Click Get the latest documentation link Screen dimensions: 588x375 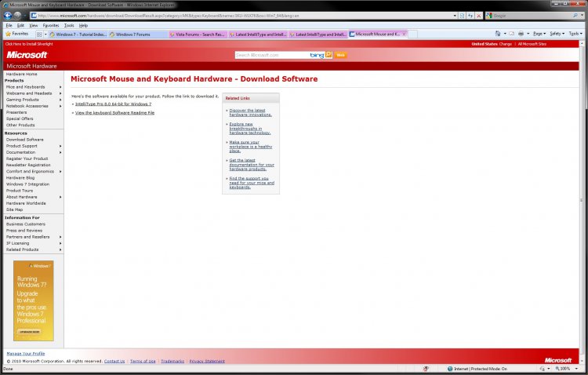tap(252, 165)
